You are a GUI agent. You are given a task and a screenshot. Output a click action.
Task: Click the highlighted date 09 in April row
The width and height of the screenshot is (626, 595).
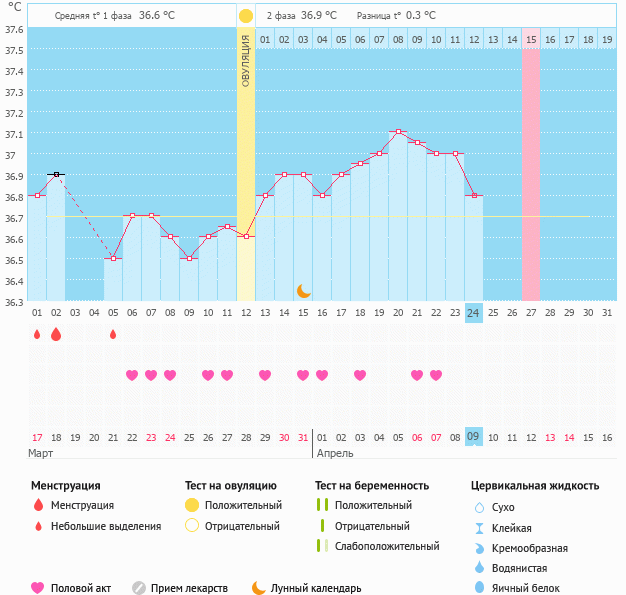click(x=474, y=437)
